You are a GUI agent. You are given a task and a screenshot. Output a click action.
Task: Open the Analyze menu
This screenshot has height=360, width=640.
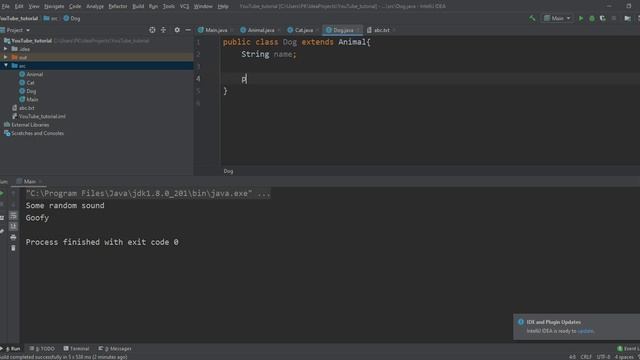pos(95,6)
